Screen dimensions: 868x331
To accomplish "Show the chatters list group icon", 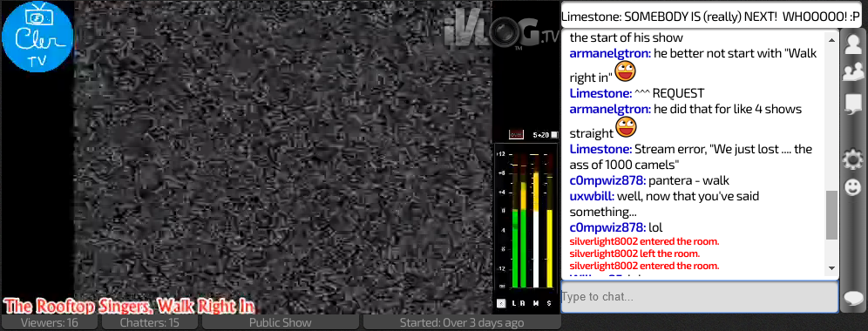I will (853, 73).
